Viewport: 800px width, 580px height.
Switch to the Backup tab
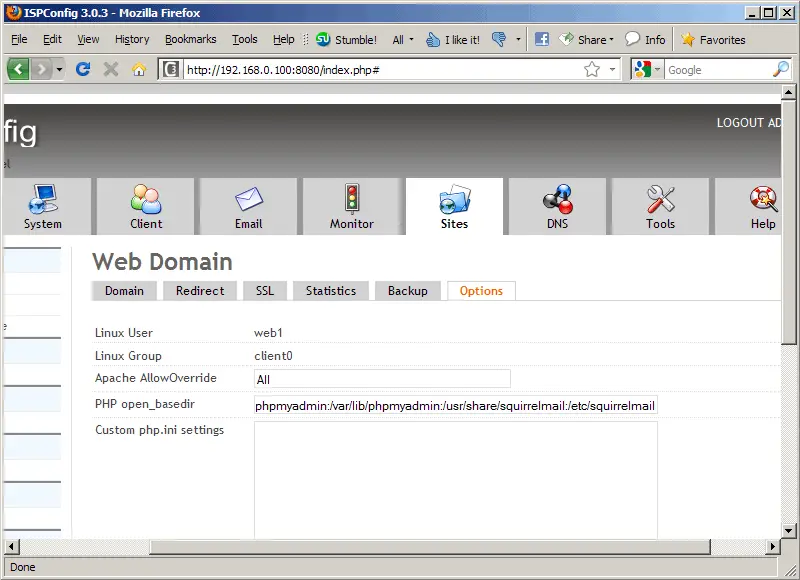(408, 291)
